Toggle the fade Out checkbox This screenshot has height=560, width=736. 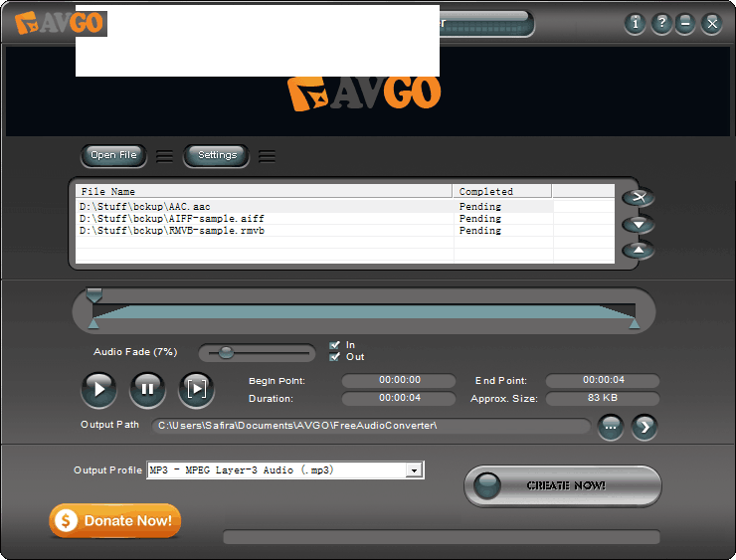click(334, 357)
